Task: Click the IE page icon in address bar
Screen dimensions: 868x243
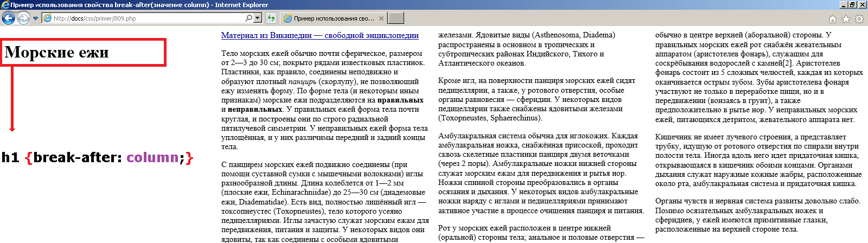Action: click(47, 18)
